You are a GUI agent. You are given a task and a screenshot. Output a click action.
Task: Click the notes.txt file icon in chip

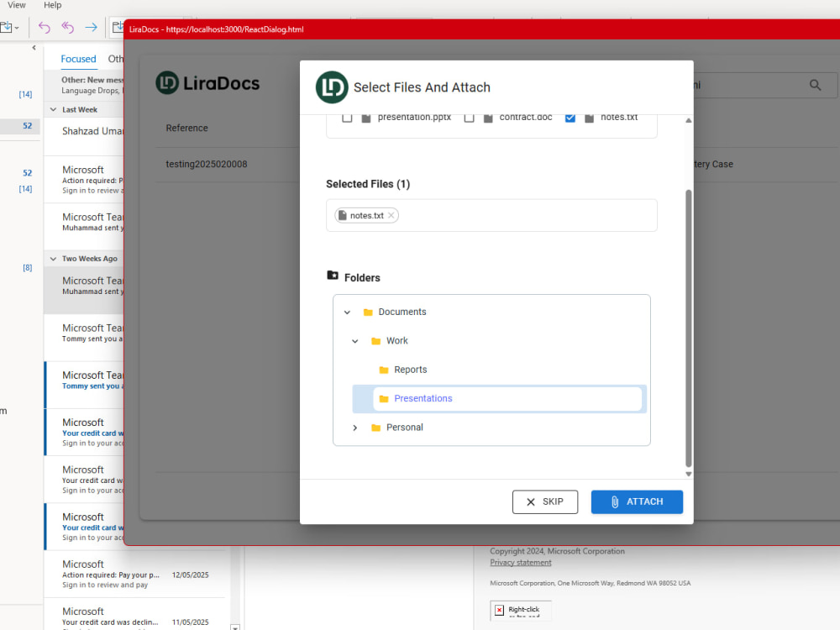(343, 215)
